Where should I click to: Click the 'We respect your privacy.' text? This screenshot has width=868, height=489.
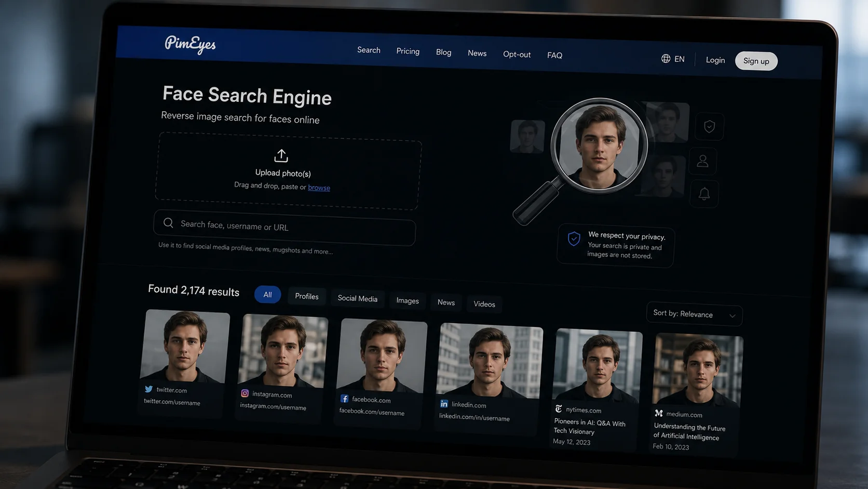pyautogui.click(x=627, y=236)
